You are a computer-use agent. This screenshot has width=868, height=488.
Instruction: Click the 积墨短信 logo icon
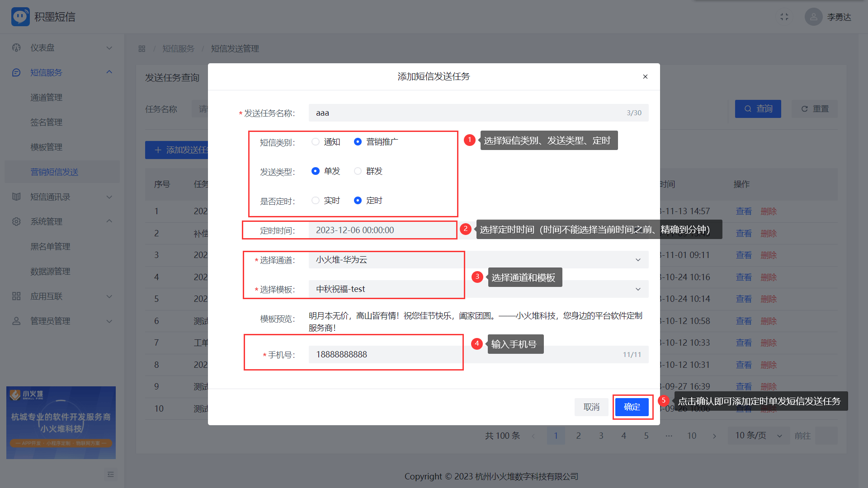pyautogui.click(x=20, y=17)
